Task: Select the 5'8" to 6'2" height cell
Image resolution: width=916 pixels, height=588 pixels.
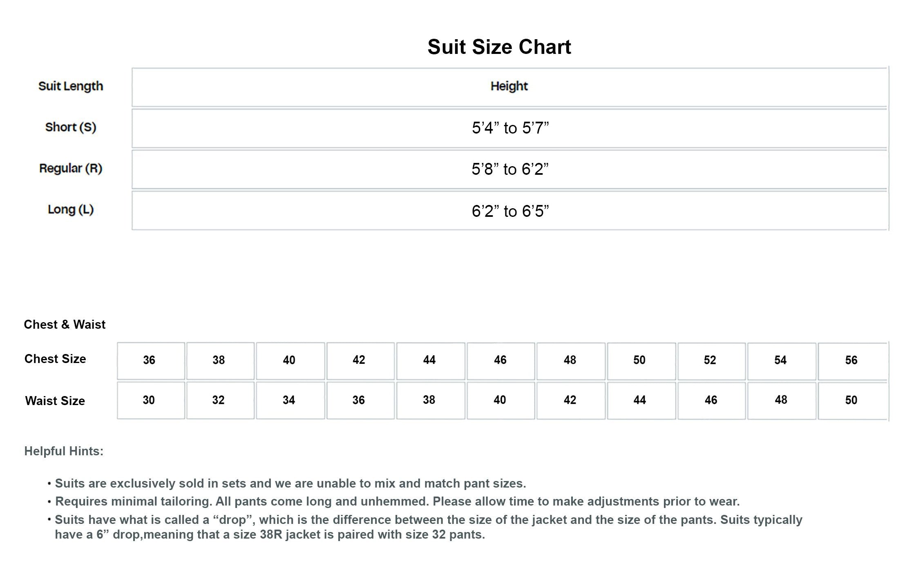Action: tap(510, 169)
